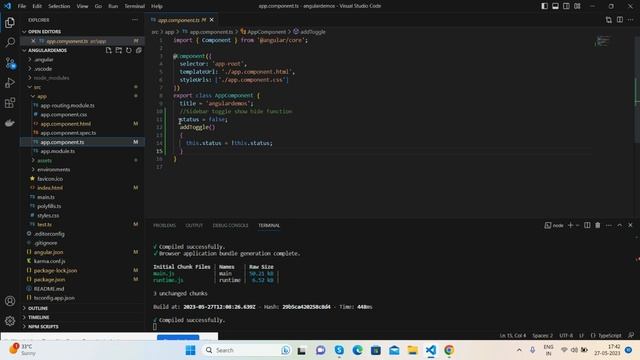Toggle primary side bar layout button
Image resolution: width=640 pixels, height=360 pixels.
coord(544,6)
